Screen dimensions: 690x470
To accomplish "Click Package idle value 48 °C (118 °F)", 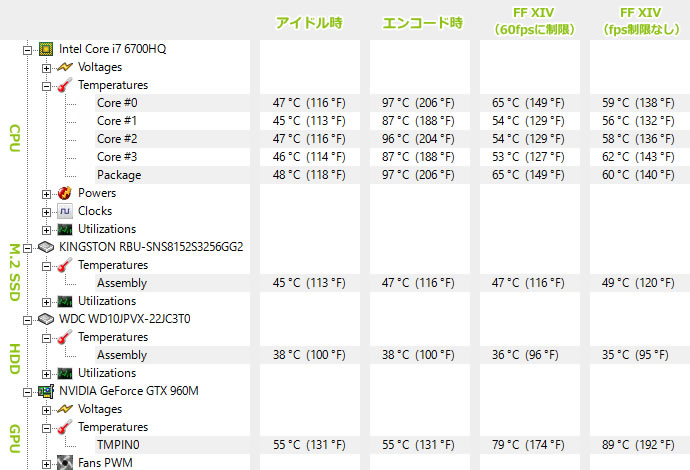I will click(309, 175).
